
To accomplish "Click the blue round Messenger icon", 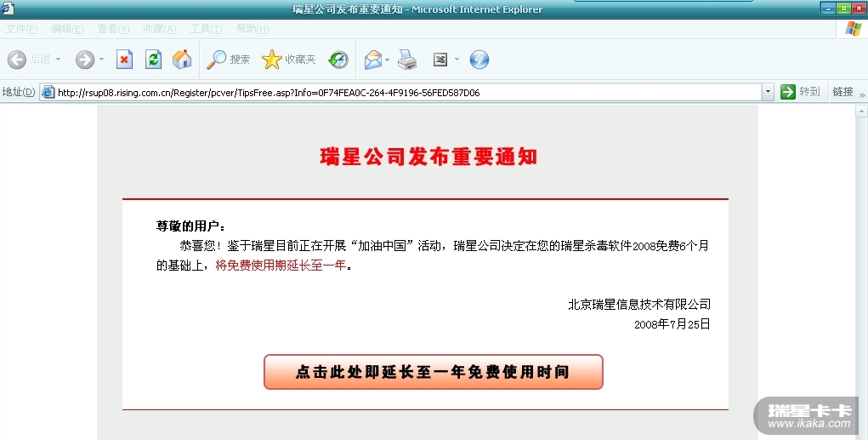I will click(479, 60).
